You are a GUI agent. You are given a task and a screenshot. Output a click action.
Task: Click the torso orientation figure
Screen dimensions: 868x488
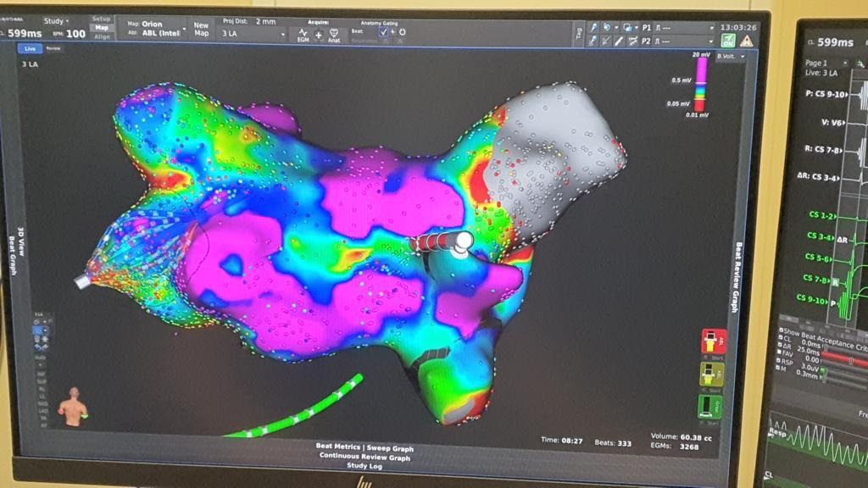coord(75,407)
